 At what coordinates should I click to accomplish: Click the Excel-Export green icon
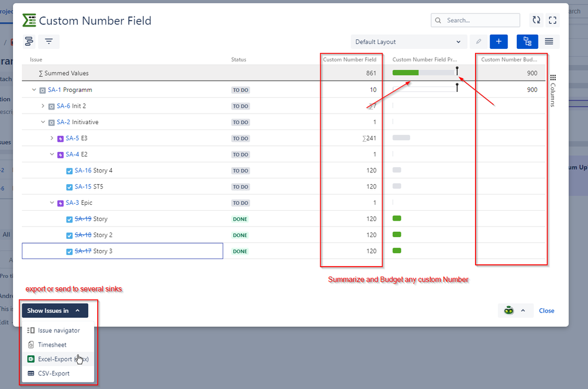pyautogui.click(x=31, y=359)
